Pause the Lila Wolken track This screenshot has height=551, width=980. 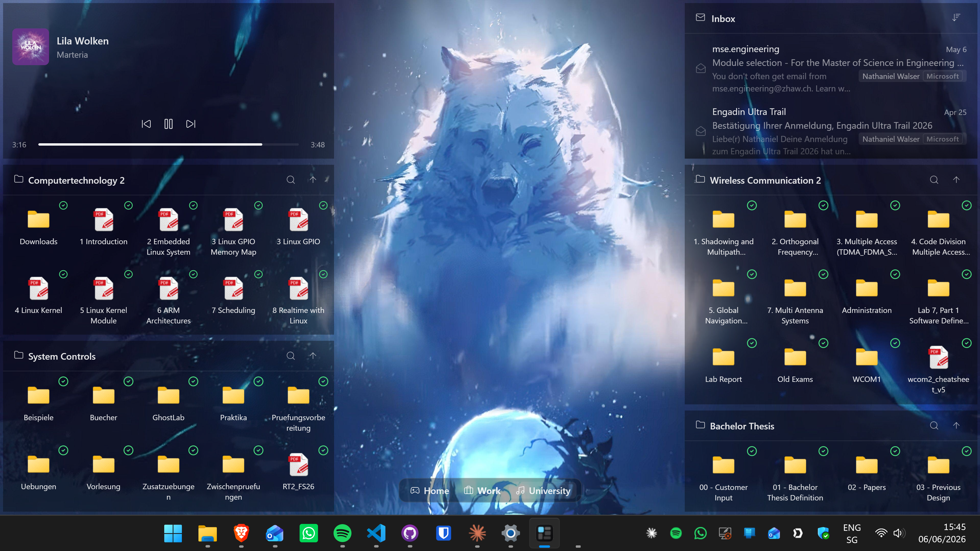coord(169,124)
